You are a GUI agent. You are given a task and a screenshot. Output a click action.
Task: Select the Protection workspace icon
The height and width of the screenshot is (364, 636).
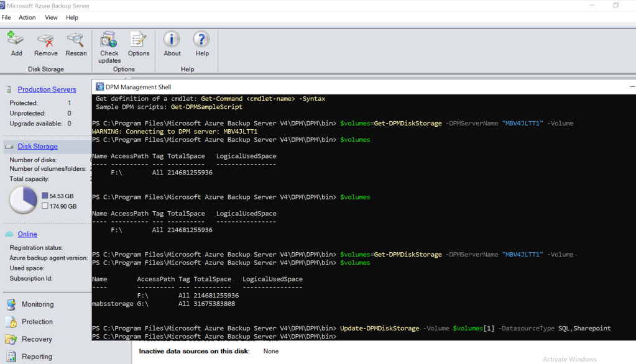tap(12, 322)
